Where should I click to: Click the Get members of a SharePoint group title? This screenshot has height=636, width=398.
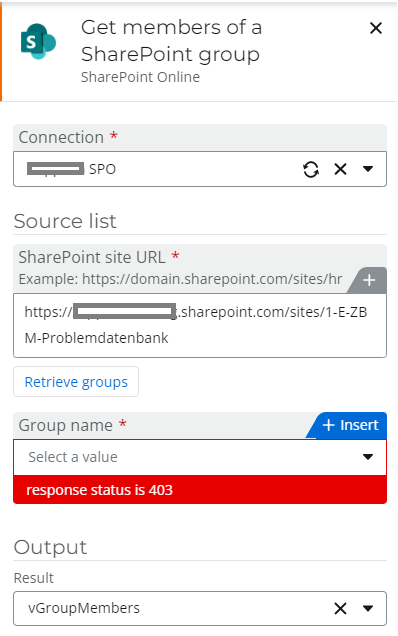[x=171, y=41]
